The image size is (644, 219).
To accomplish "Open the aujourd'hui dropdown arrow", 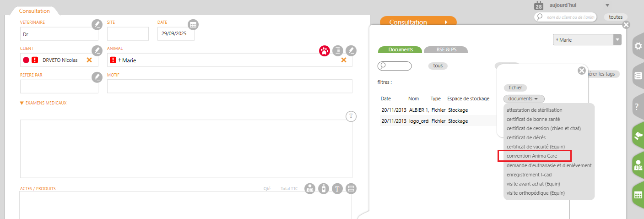I will click(607, 5).
